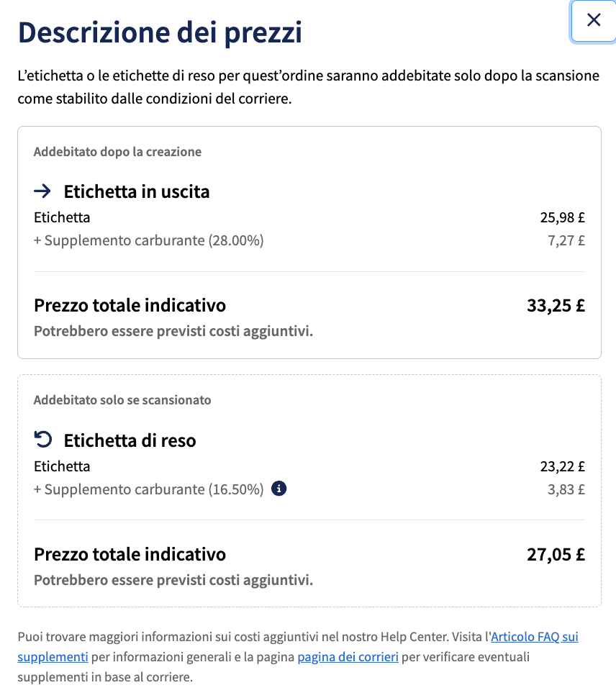The height and width of the screenshot is (698, 616).
Task: Open the fuel surcharge info icon
Action: (278, 489)
